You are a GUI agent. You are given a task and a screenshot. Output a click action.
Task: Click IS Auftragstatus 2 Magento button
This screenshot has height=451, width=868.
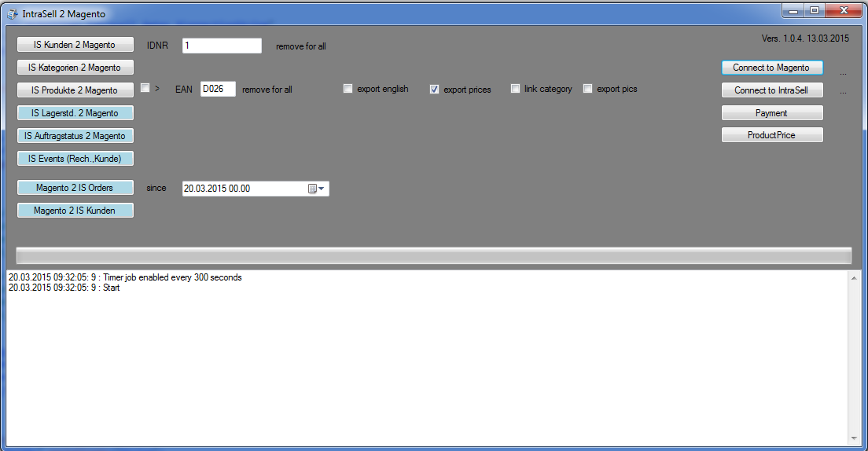click(x=75, y=136)
